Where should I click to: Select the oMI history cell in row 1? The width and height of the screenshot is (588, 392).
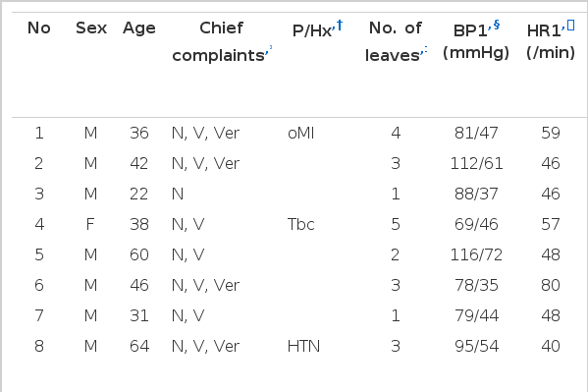point(300,133)
